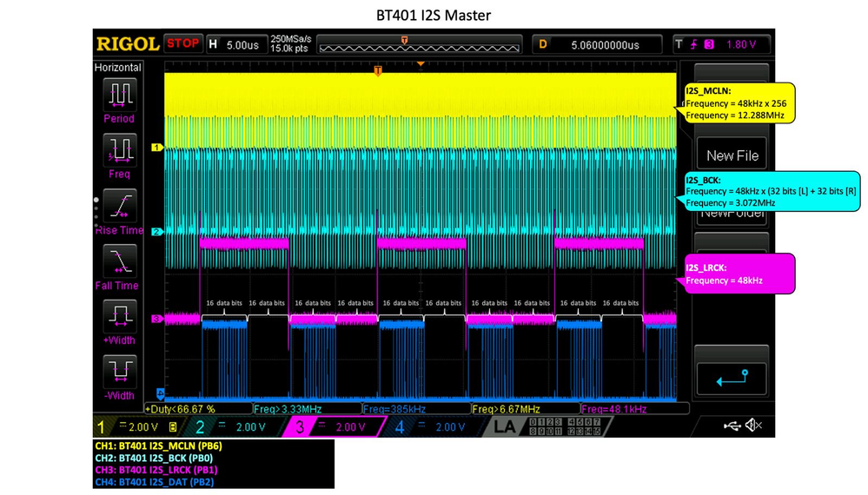
Task: Select the +Width measurement icon
Action: coord(120,316)
